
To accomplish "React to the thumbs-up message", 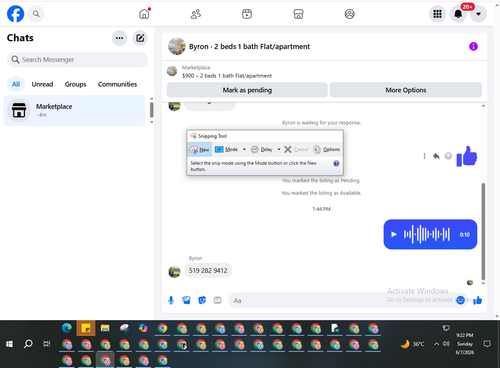I will pos(449,156).
